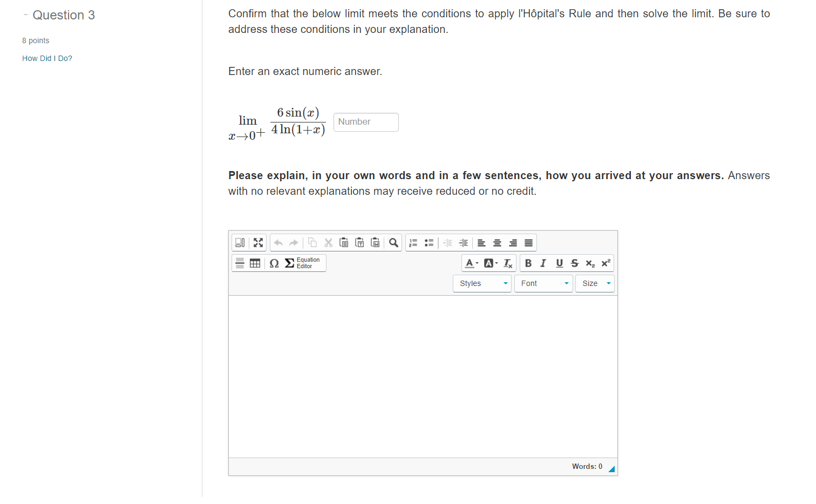Open the Styles dropdown
Screen dimensions: 816x504
(482, 283)
